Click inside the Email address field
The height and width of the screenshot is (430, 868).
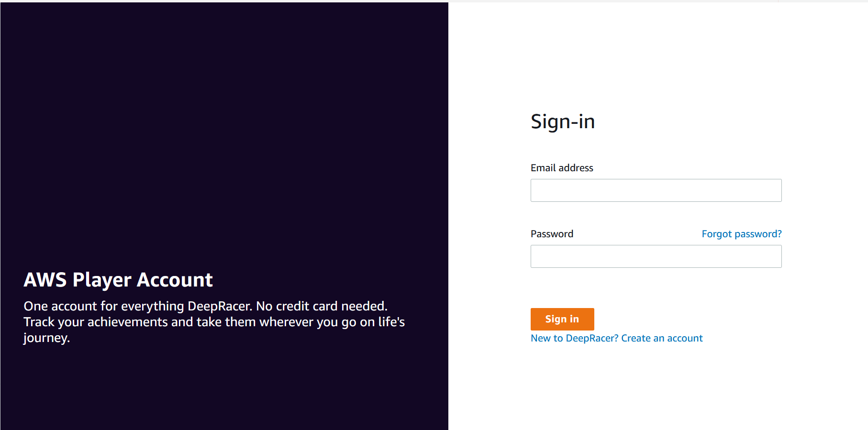pos(656,190)
